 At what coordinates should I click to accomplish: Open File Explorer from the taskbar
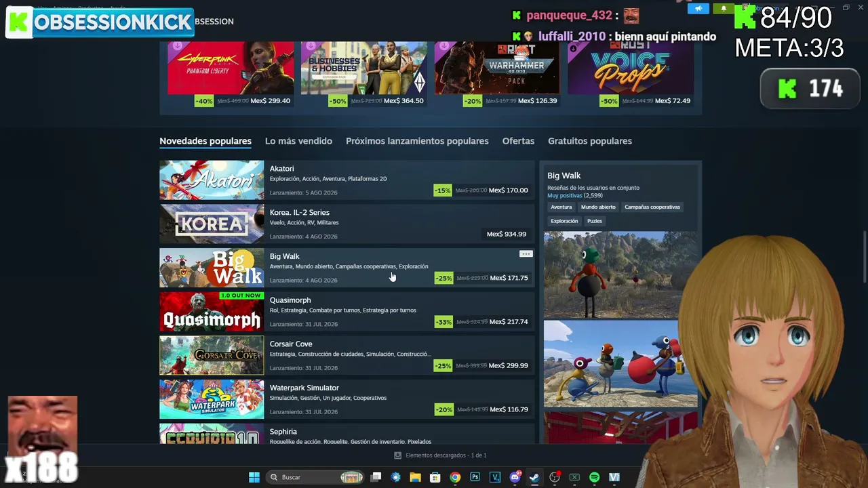click(x=416, y=477)
